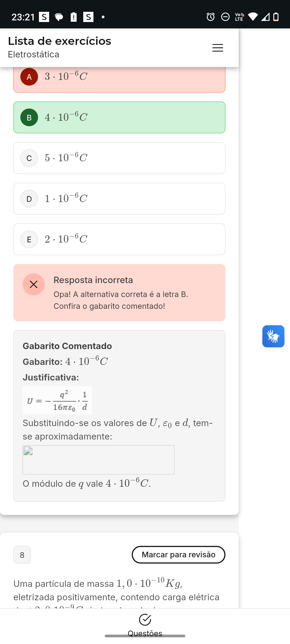Select option A circle badge
This screenshot has height=644, width=290.
[x=29, y=77]
